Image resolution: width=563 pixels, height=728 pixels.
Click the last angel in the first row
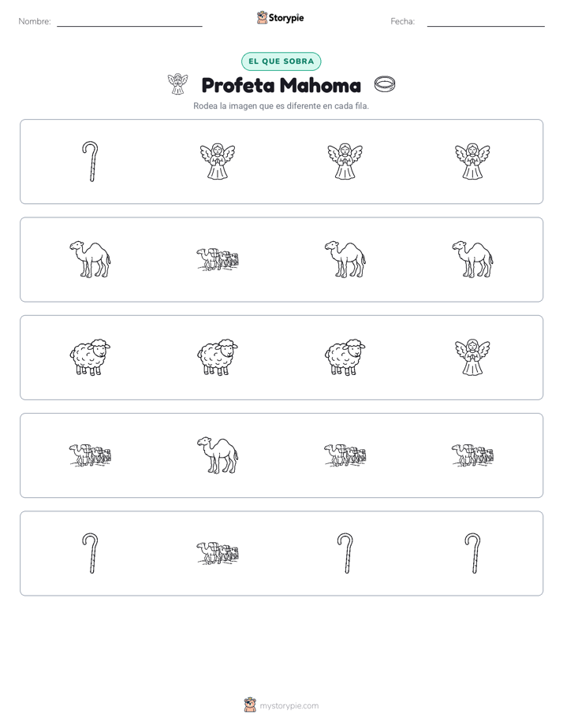pos(472,162)
